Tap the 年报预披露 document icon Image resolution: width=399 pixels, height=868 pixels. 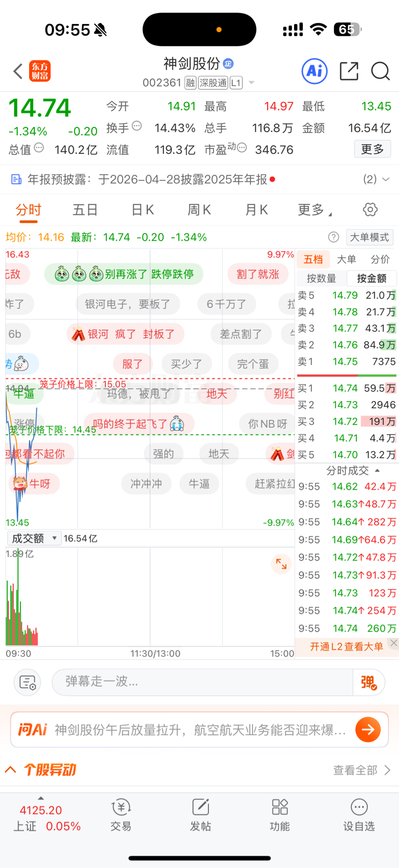(17, 179)
